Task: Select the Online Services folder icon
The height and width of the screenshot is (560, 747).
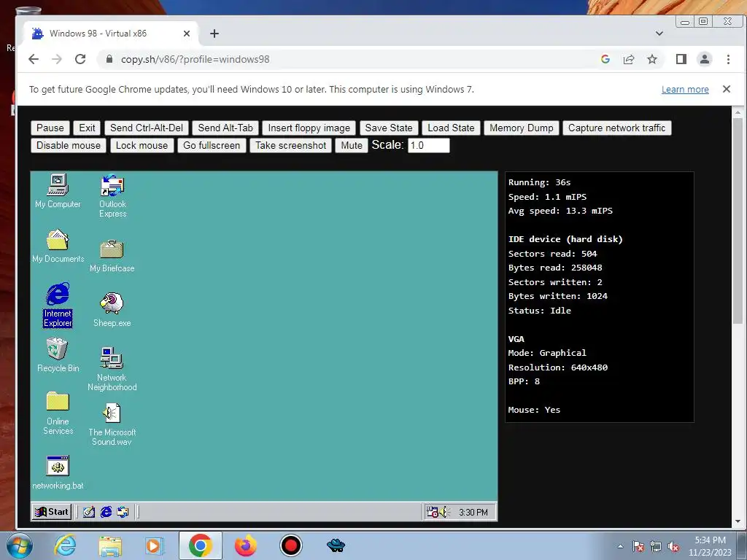Action: point(58,413)
